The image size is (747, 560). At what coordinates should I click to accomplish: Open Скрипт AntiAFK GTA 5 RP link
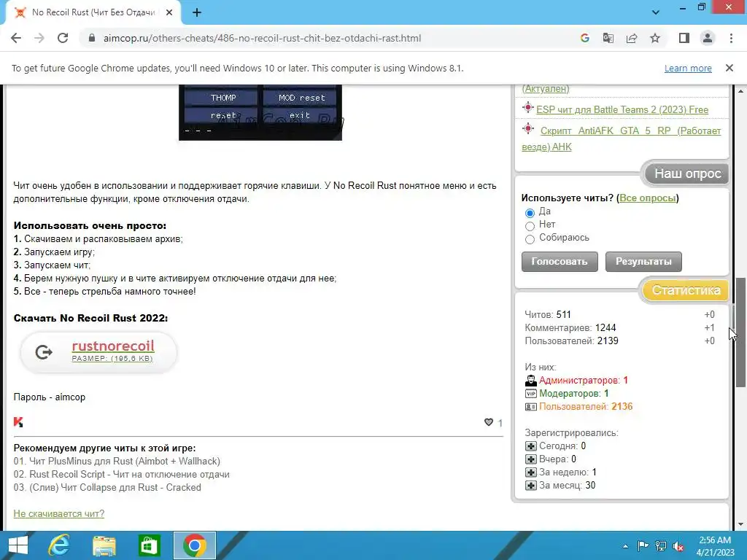pos(622,139)
